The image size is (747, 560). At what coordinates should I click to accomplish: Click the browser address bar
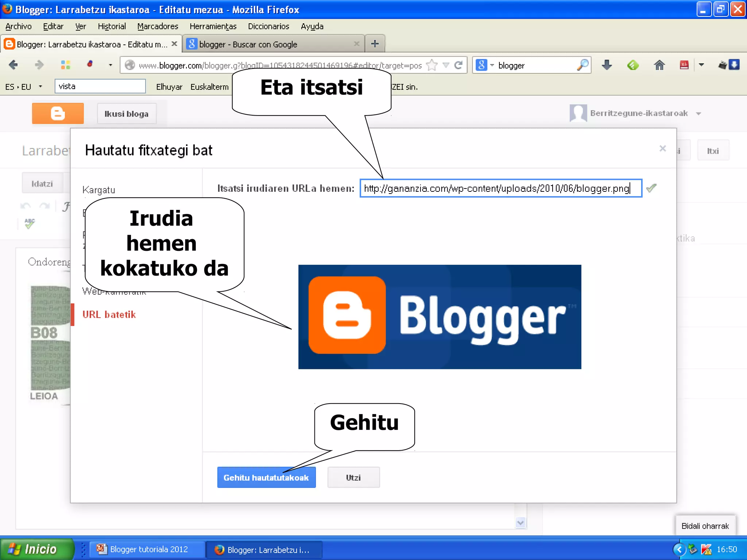[280, 65]
